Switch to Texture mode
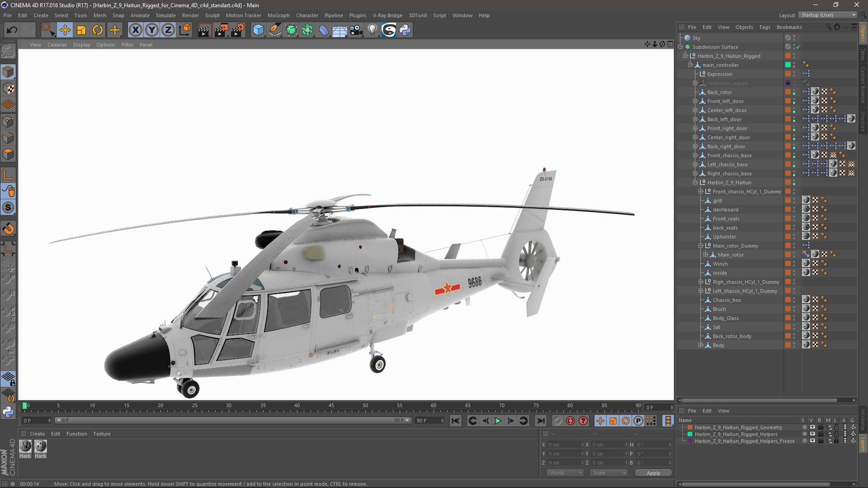This screenshot has height=488, width=868. coord(8,89)
